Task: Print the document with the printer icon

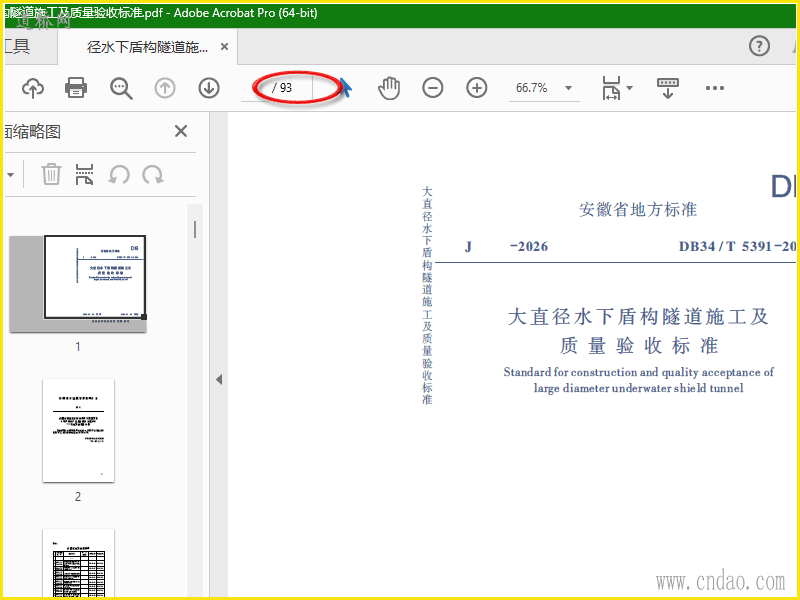Action: (76, 88)
